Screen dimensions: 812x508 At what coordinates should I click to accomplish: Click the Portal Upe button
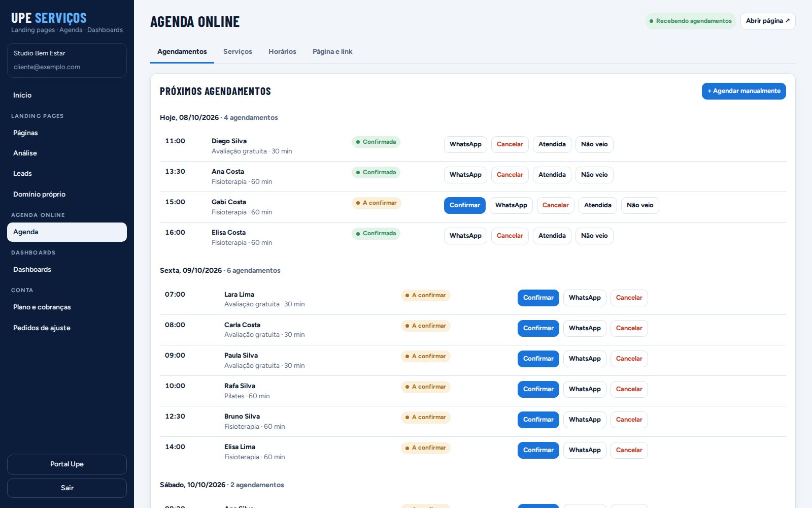[67, 464]
